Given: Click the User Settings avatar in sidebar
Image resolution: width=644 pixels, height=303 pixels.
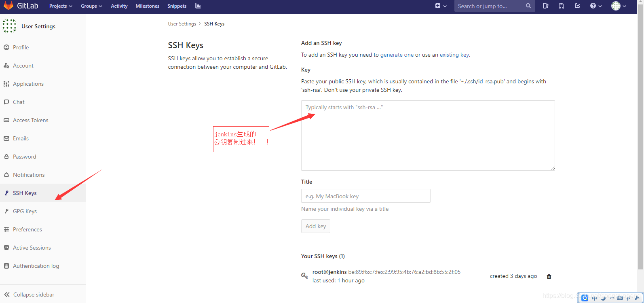Looking at the screenshot, I should coord(9,26).
